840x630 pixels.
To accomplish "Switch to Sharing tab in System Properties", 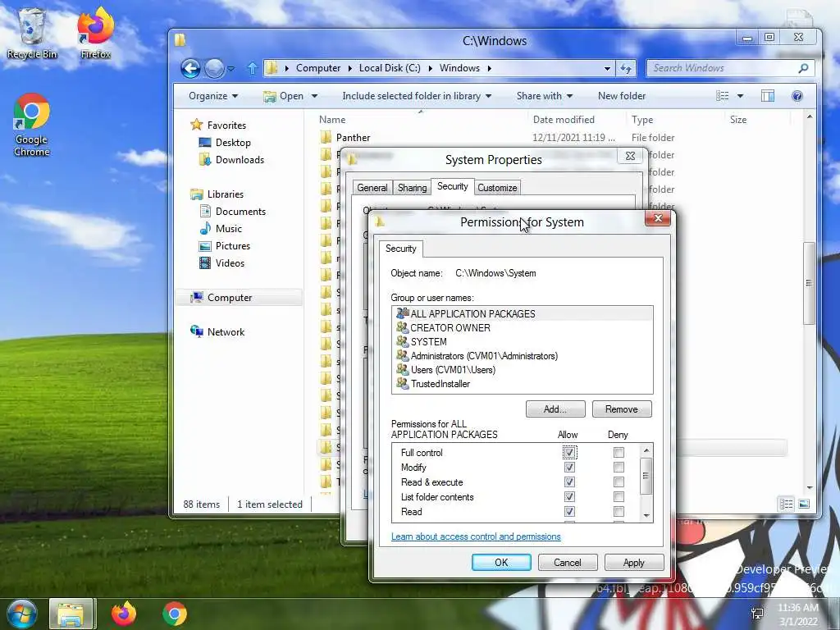I will (412, 188).
